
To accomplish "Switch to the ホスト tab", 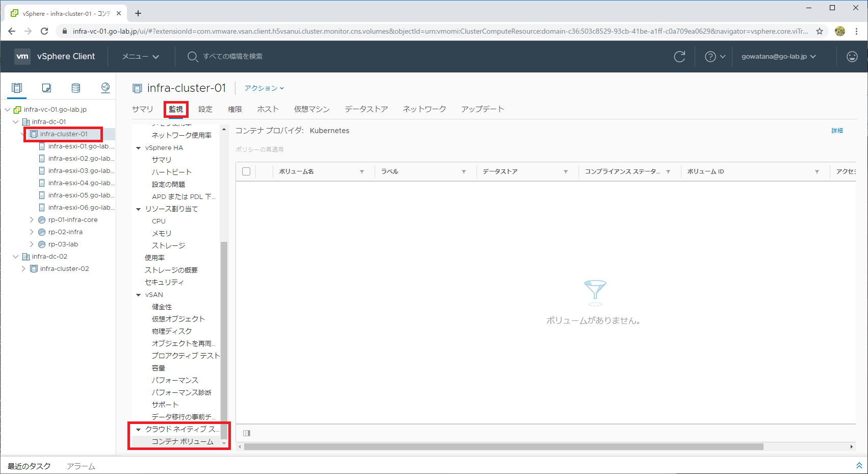I will tap(268, 109).
